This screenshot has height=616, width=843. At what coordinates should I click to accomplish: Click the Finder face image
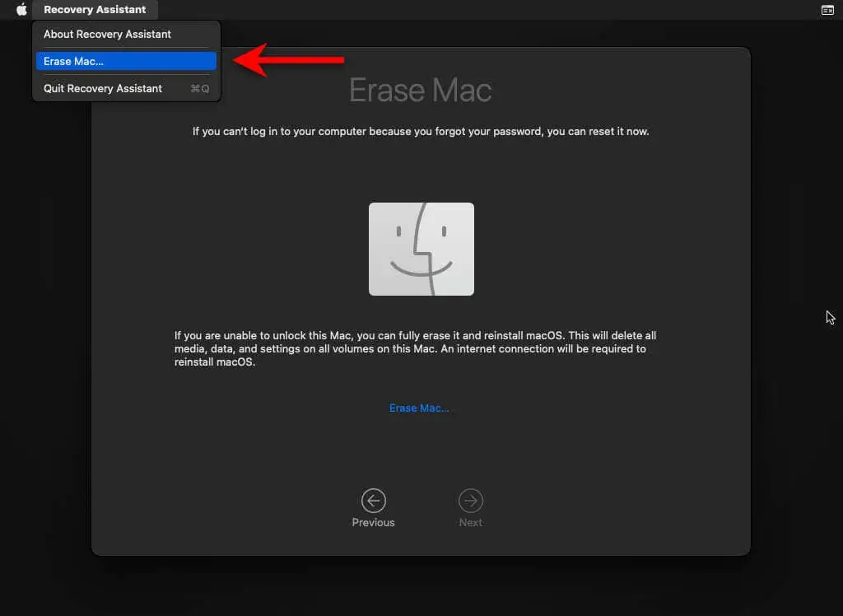(x=421, y=249)
